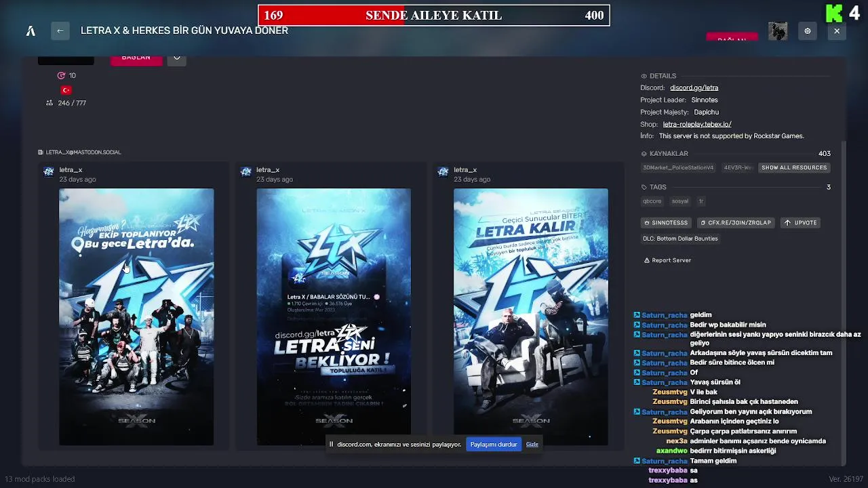The width and height of the screenshot is (868, 488).
Task: Click the Details eye icon
Action: click(644, 76)
